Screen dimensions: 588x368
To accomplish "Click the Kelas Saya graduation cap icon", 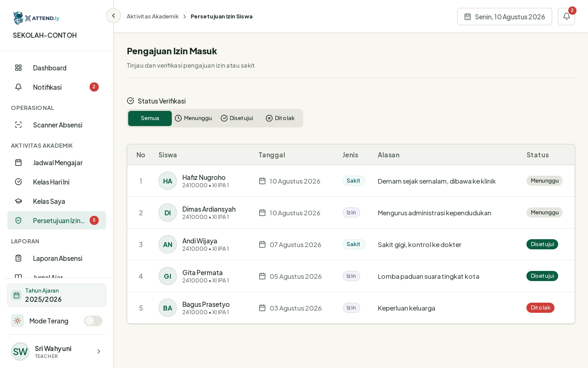I will coord(18,201).
